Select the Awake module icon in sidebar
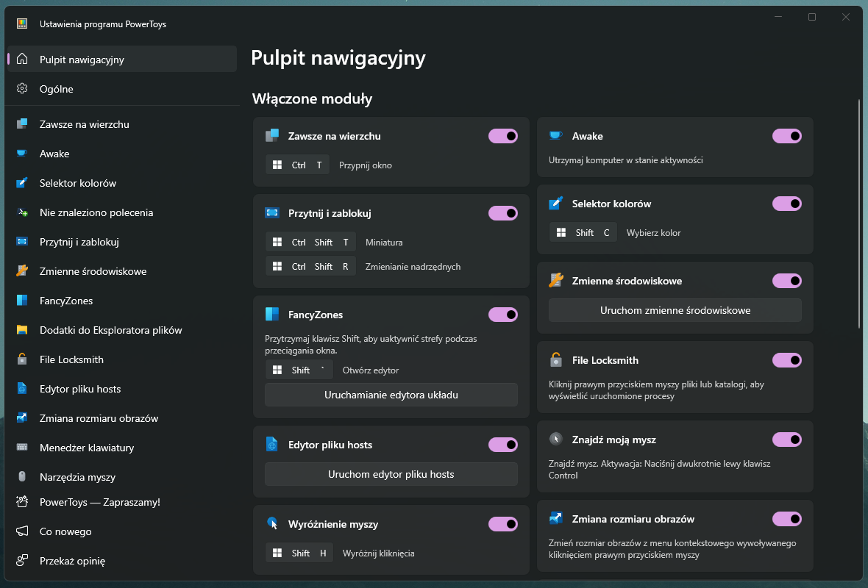Image resolution: width=868 pixels, height=588 pixels. point(24,154)
